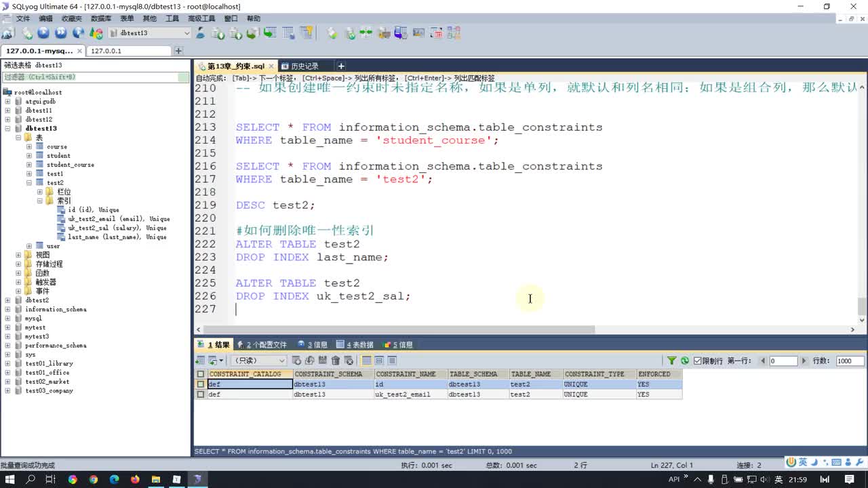
Task: Select the 存储过程 folder in tree
Action: 49,264
